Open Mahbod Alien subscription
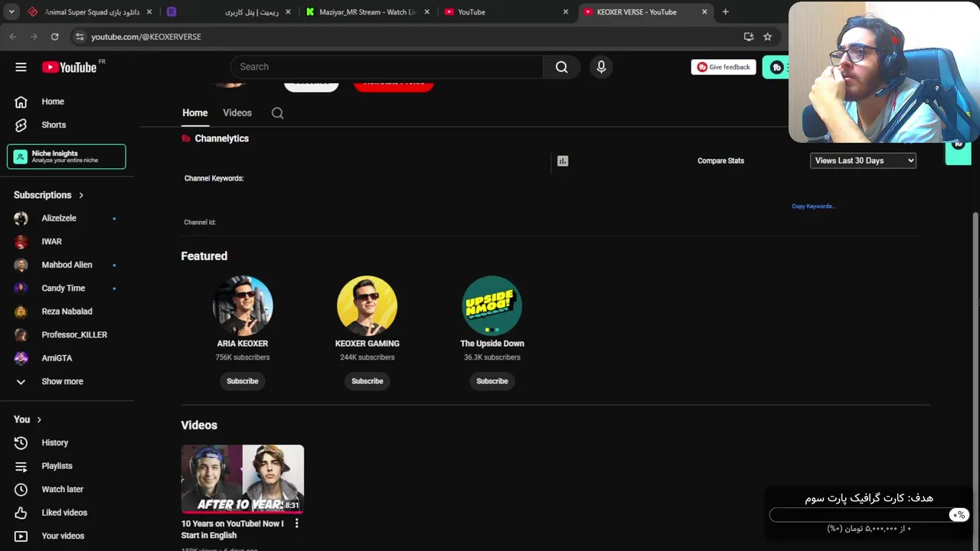This screenshot has height=551, width=980. (x=67, y=265)
